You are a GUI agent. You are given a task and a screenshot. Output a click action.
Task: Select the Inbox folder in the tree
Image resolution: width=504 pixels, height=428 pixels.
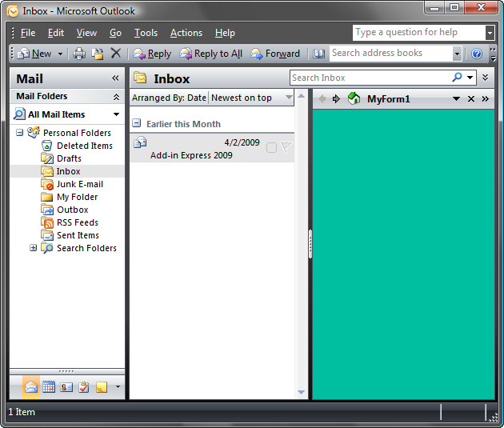click(x=68, y=171)
